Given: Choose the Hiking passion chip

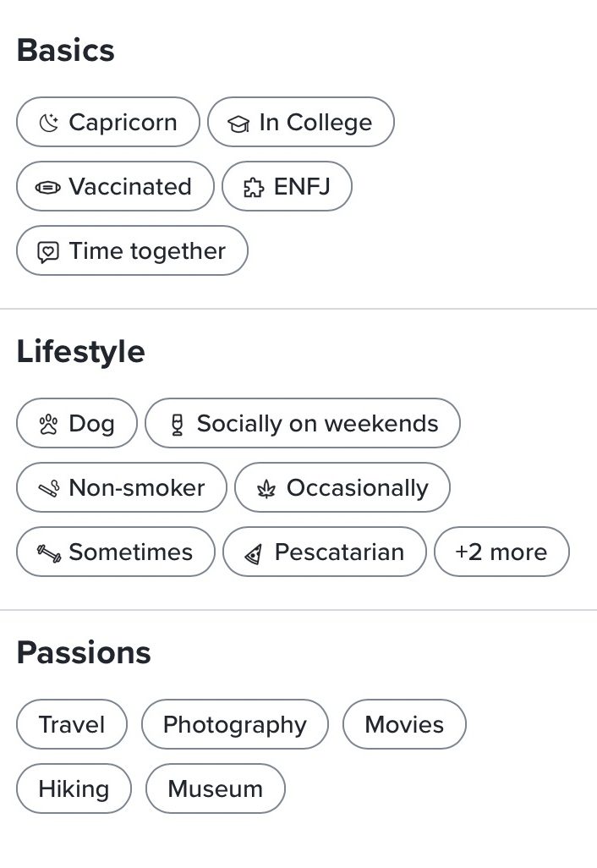Looking at the screenshot, I should click(x=74, y=789).
